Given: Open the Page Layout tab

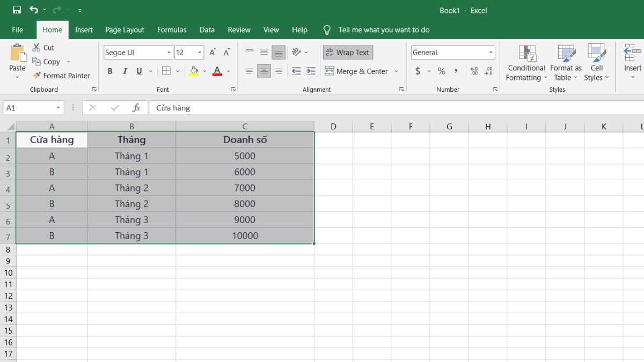Looking at the screenshot, I should (x=125, y=30).
